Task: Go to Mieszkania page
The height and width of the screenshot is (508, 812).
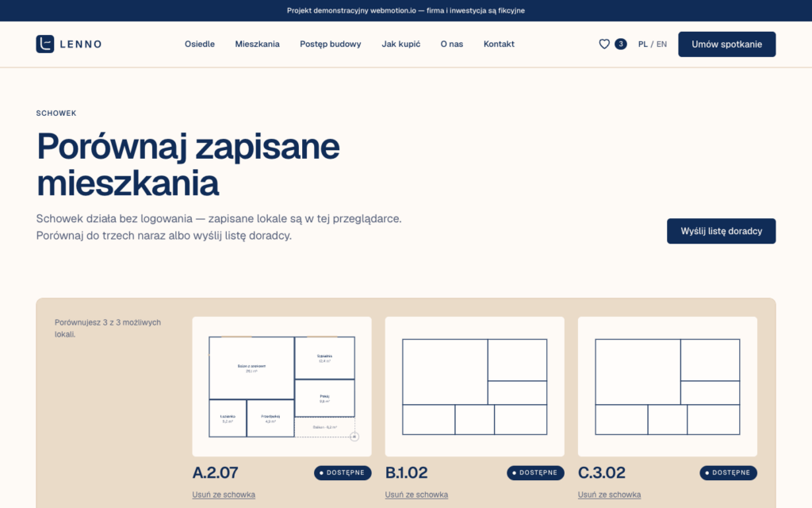Action: tap(258, 44)
